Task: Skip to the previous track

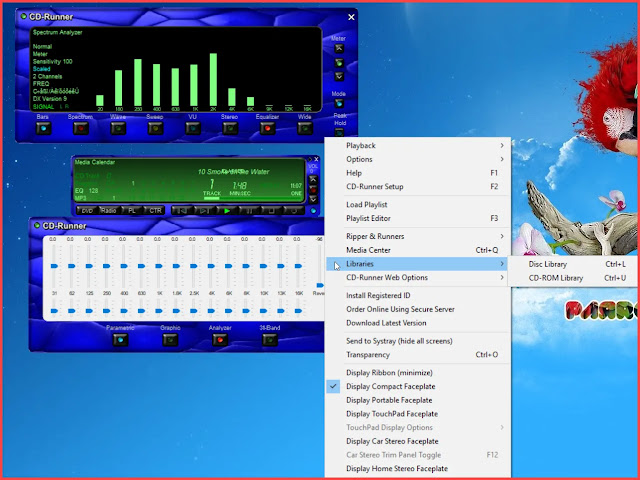Action: pyautogui.click(x=180, y=211)
